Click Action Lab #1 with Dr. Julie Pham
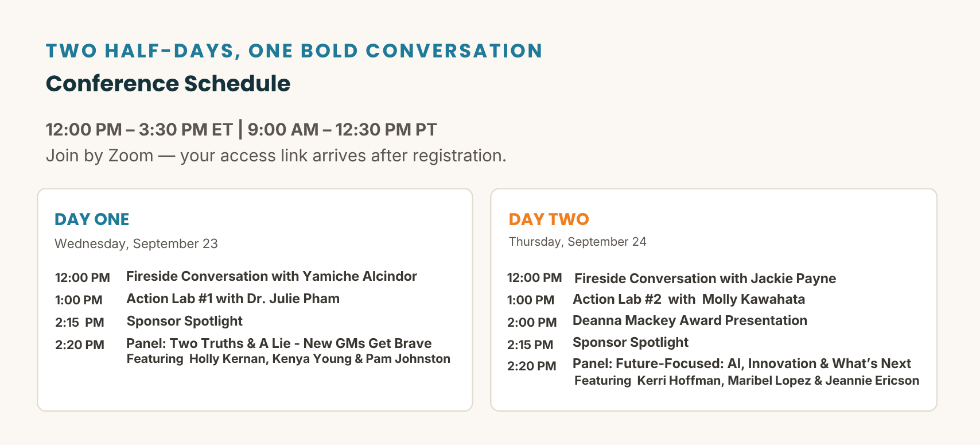This screenshot has width=980, height=445. coord(233,299)
